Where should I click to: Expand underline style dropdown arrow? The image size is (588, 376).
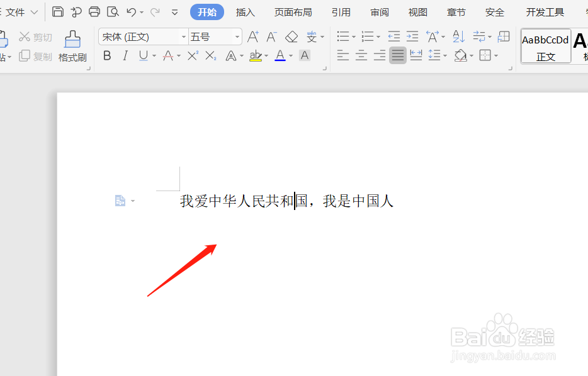(154, 56)
